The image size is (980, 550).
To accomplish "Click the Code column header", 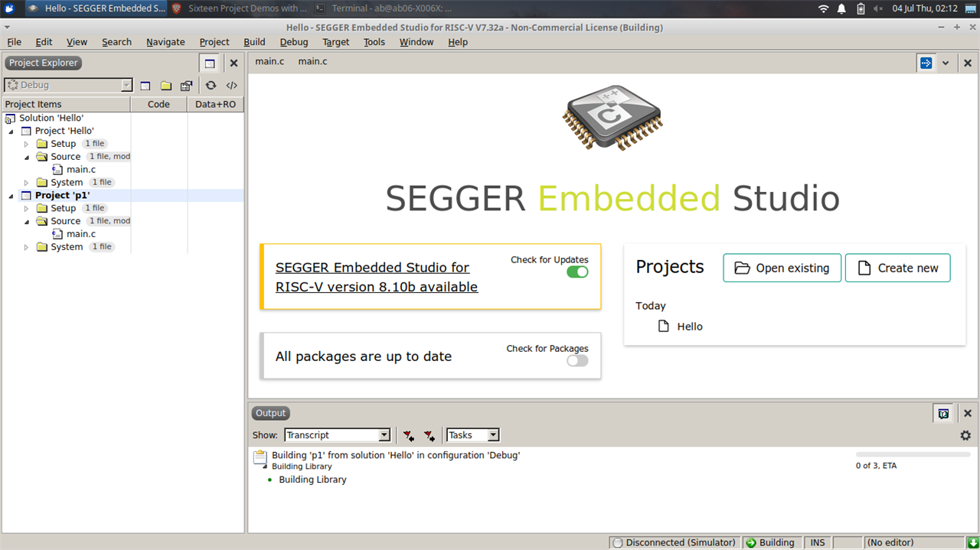I will pos(158,104).
